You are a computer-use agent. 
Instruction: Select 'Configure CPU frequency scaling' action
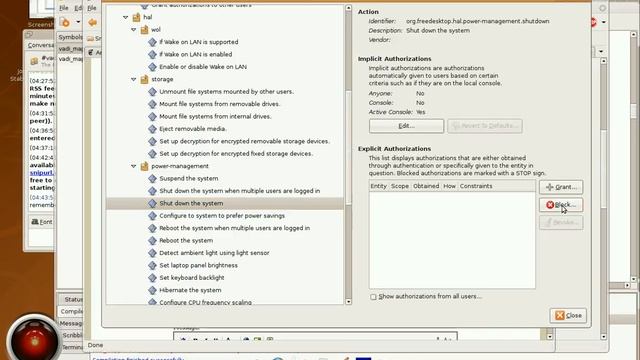pos(205,302)
